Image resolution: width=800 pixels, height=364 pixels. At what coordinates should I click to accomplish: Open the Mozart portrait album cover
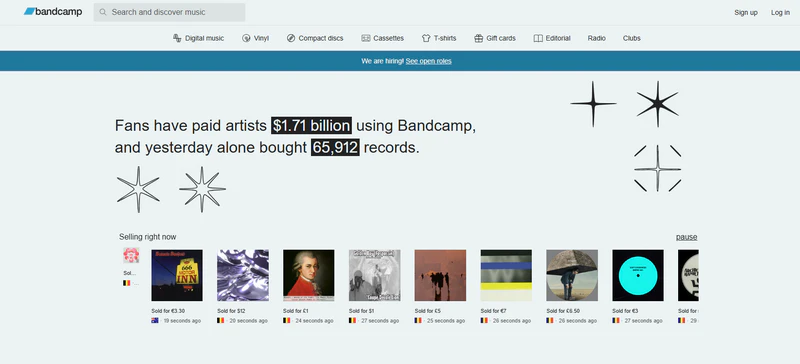309,275
